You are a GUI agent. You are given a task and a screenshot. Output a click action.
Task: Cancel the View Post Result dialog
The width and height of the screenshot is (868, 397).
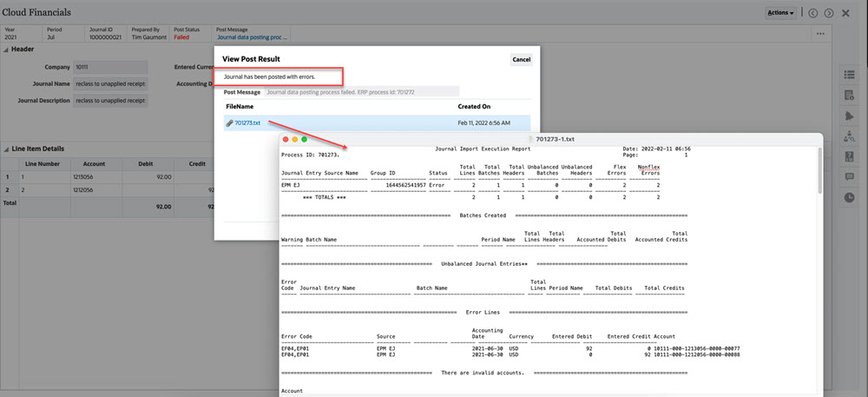pos(521,60)
